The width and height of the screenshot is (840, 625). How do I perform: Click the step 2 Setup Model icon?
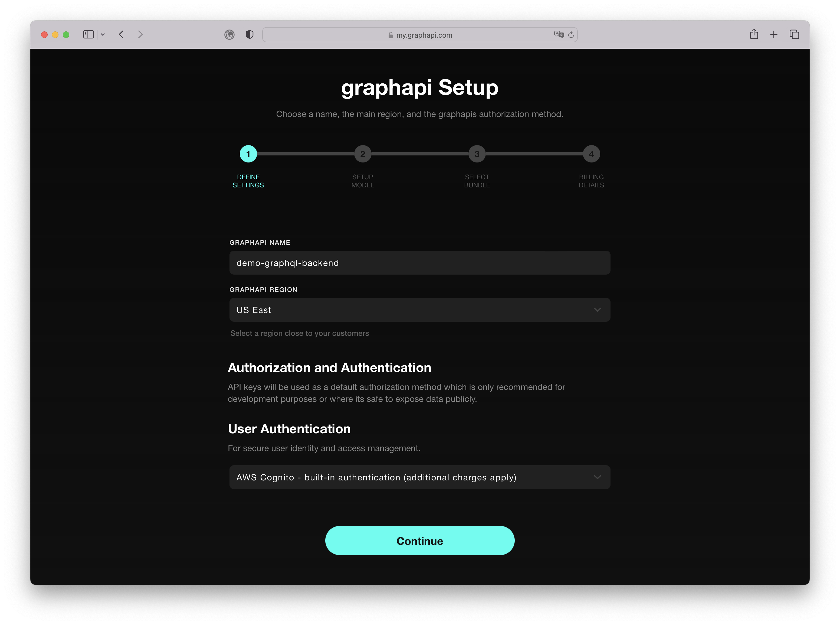pos(363,154)
